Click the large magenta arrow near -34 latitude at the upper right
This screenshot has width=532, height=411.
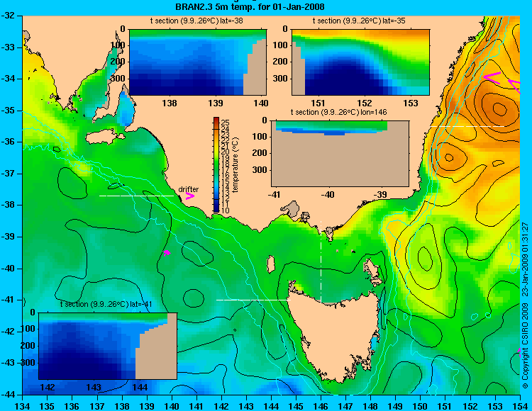pyautogui.click(x=492, y=78)
